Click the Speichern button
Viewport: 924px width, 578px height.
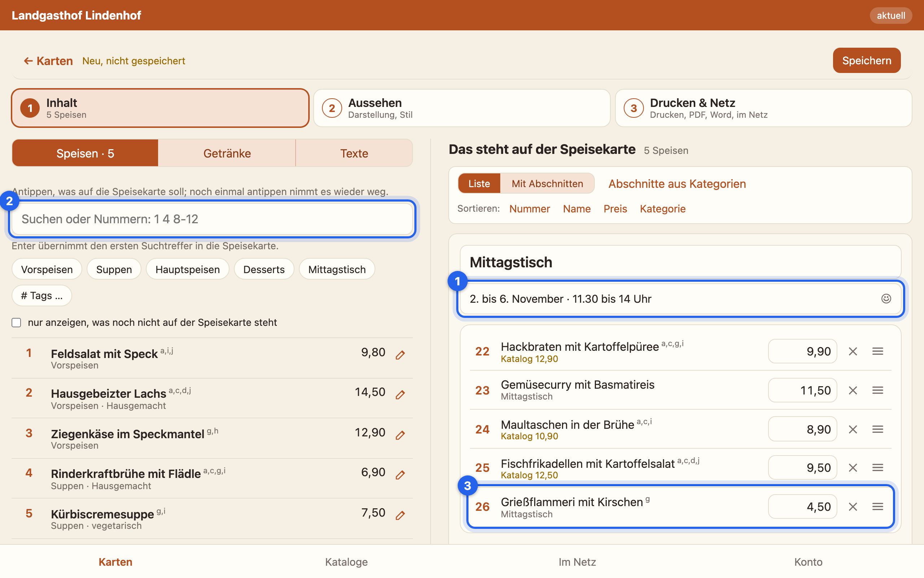866,60
